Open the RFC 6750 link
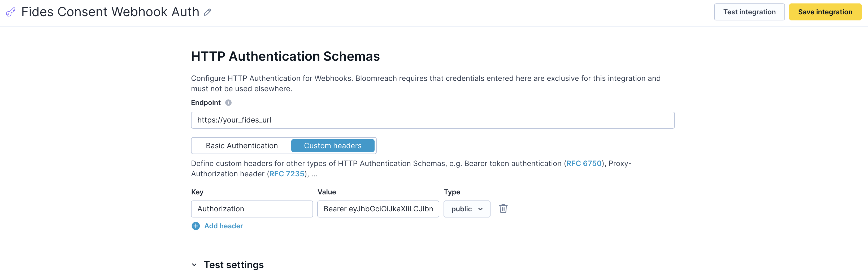This screenshot has height=279, width=868. pos(584,163)
